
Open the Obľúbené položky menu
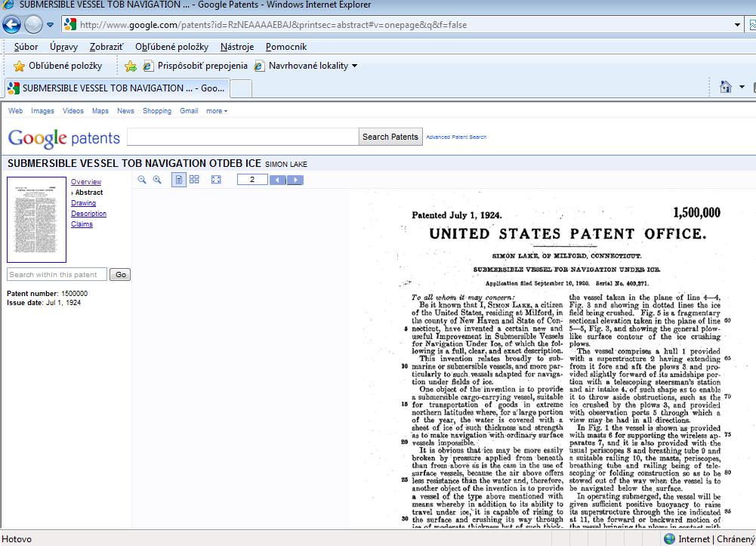click(171, 47)
